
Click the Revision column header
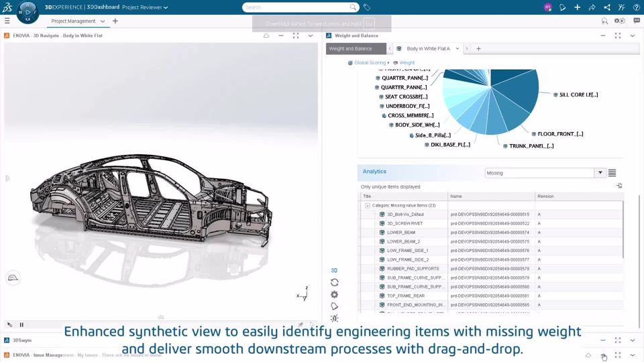(x=579, y=196)
